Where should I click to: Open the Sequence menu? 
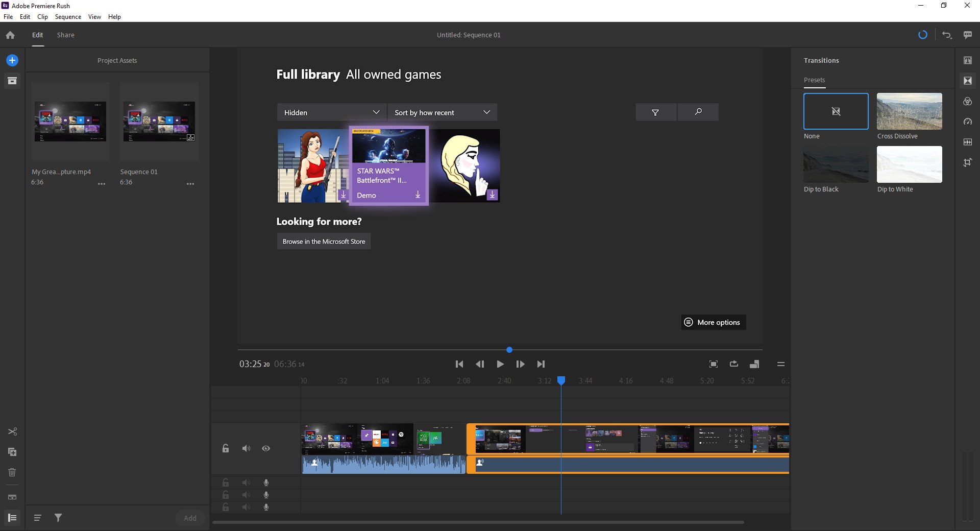68,17
